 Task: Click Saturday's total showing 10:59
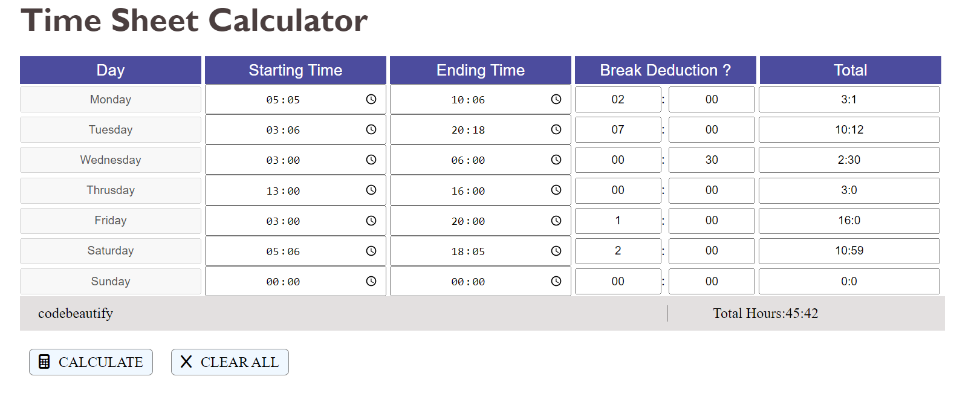click(849, 251)
